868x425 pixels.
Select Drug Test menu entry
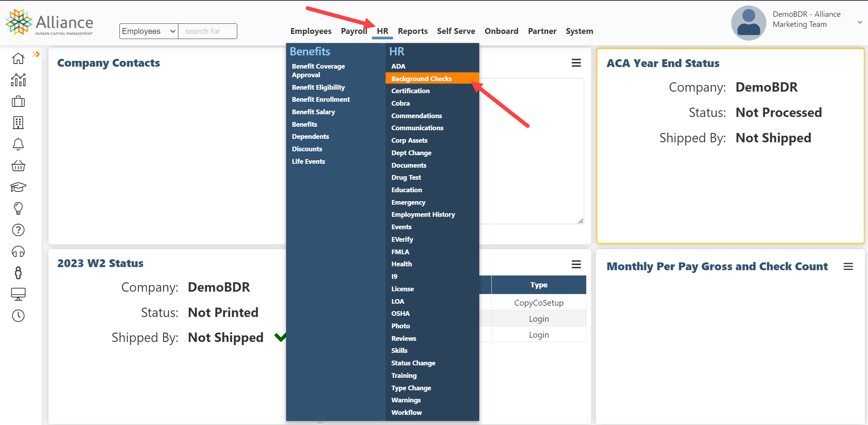(x=406, y=177)
